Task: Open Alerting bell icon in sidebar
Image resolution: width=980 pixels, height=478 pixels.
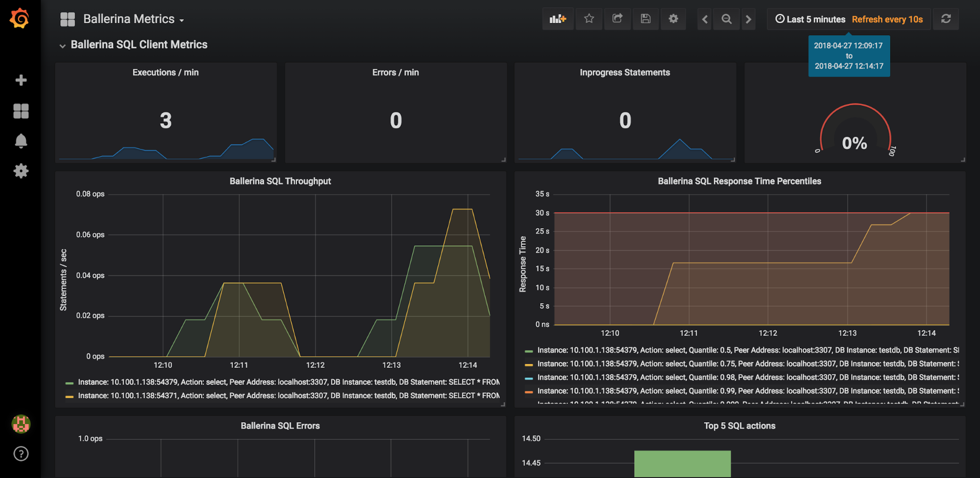Action: point(21,141)
